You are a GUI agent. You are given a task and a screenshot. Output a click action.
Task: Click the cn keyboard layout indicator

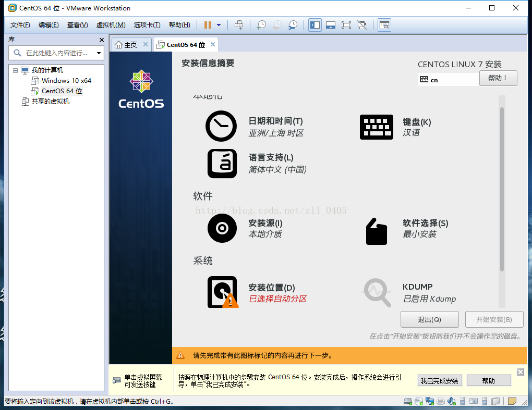click(448, 80)
